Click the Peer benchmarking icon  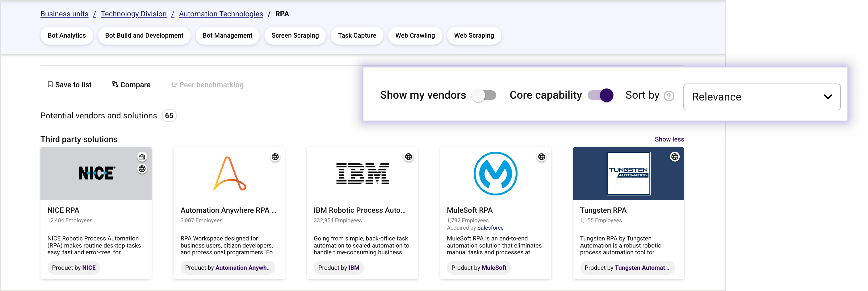pyautogui.click(x=174, y=84)
